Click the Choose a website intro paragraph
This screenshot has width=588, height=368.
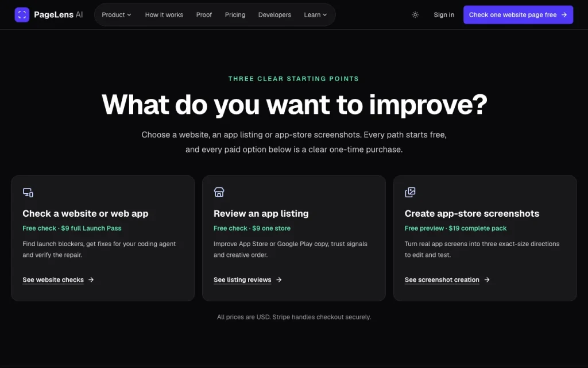tap(294, 142)
